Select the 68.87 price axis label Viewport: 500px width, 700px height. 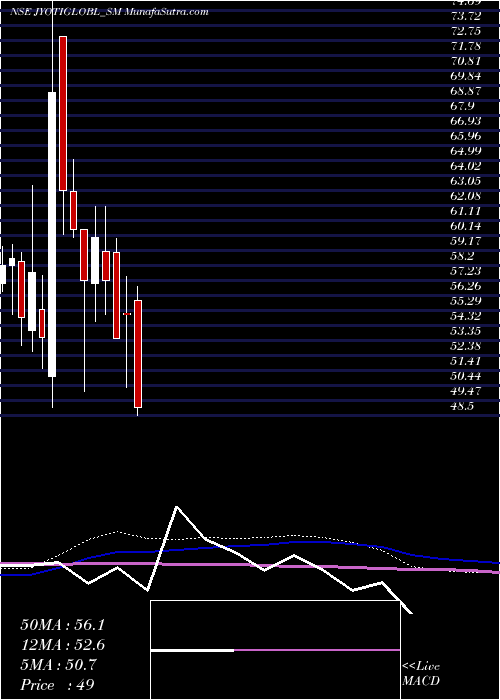click(466, 91)
